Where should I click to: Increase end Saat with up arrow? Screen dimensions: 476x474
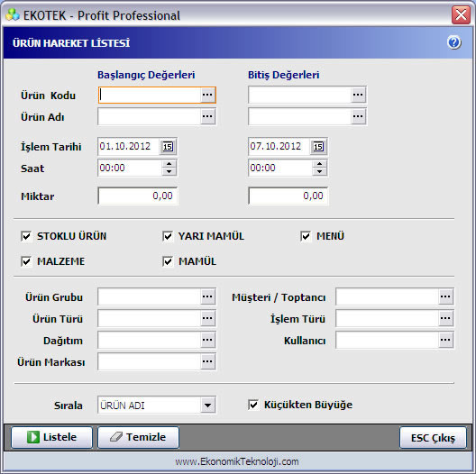coord(319,164)
